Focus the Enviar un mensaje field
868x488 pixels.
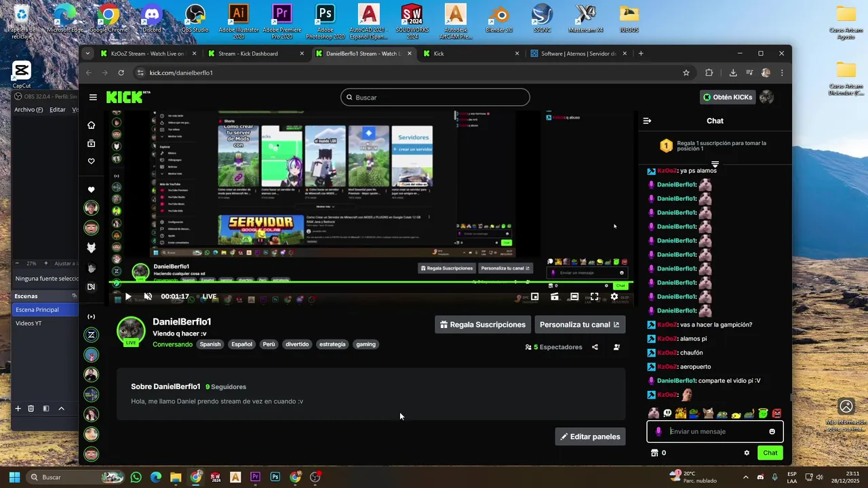[x=715, y=432]
